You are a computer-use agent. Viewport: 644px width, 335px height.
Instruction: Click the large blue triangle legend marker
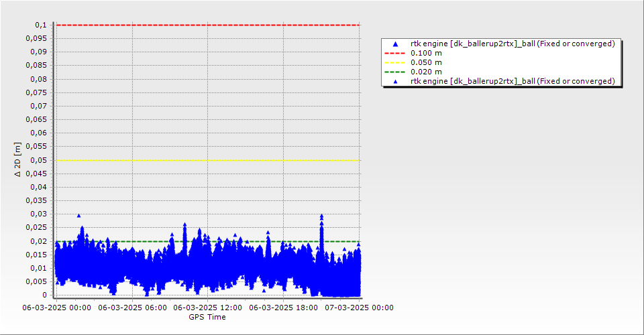pos(395,44)
